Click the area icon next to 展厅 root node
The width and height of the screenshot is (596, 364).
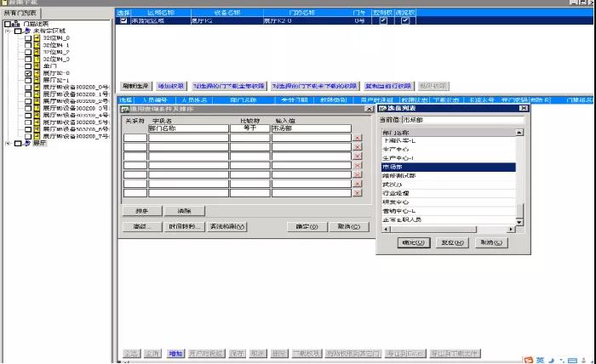pos(26,143)
